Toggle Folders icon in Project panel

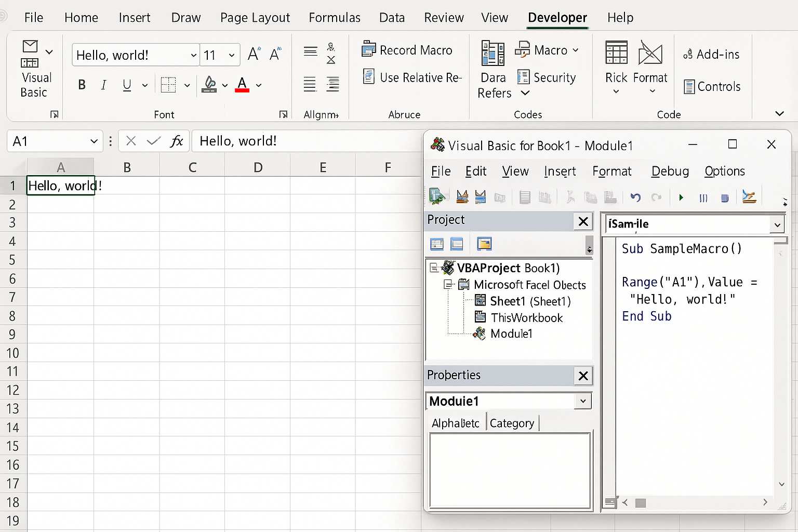484,244
